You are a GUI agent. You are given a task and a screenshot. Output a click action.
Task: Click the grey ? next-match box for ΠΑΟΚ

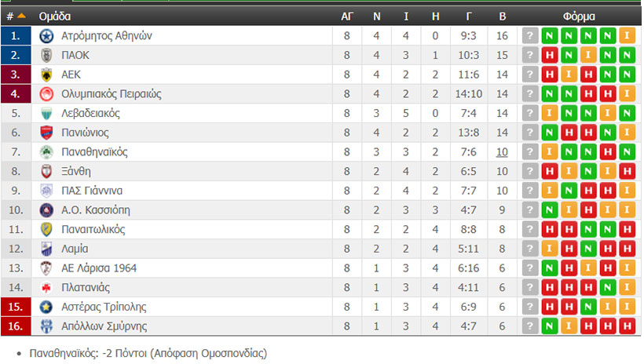point(530,56)
